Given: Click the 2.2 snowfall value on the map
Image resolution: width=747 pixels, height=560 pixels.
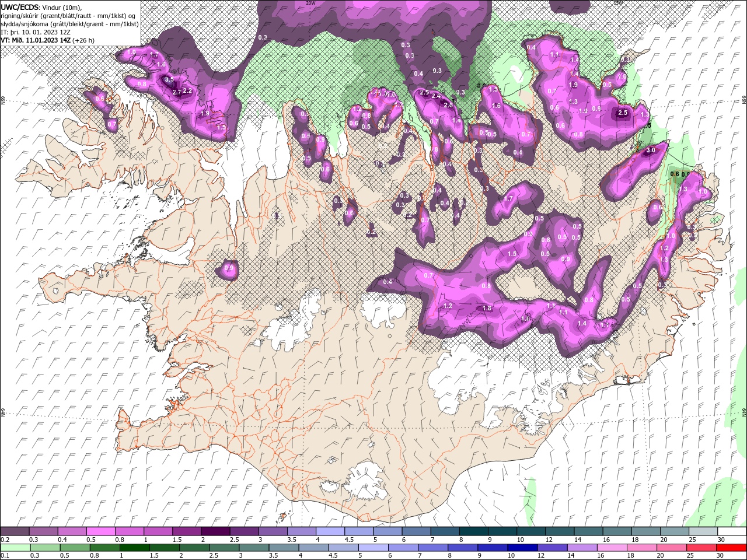Looking at the screenshot, I should coord(187,91).
